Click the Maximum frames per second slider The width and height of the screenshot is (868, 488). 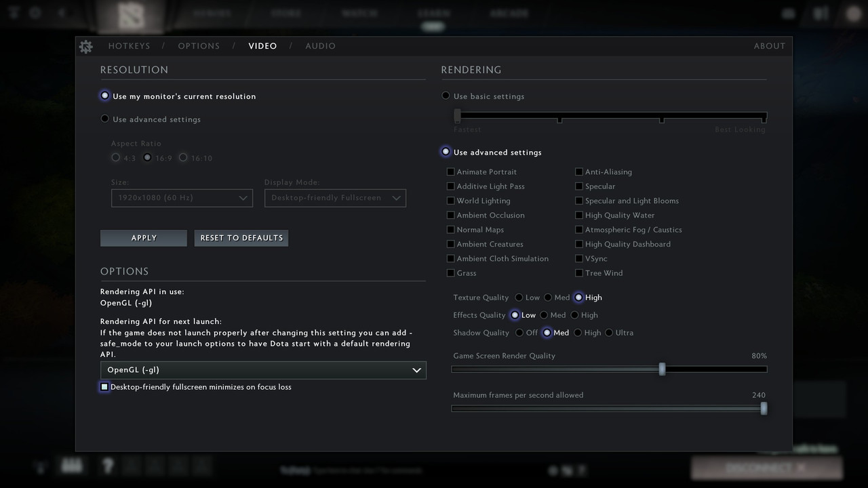[610, 409]
